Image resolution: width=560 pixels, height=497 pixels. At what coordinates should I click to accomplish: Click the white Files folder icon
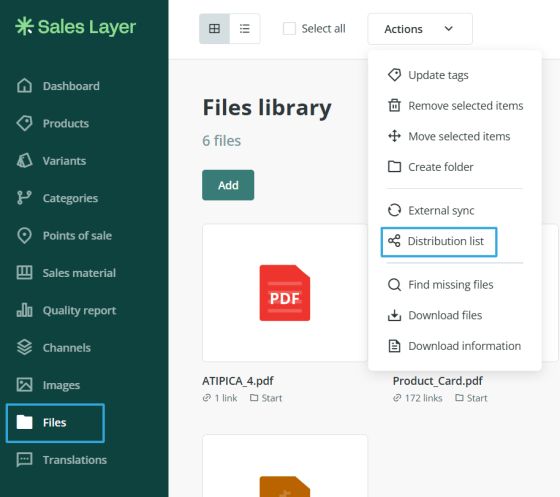pyautogui.click(x=24, y=422)
